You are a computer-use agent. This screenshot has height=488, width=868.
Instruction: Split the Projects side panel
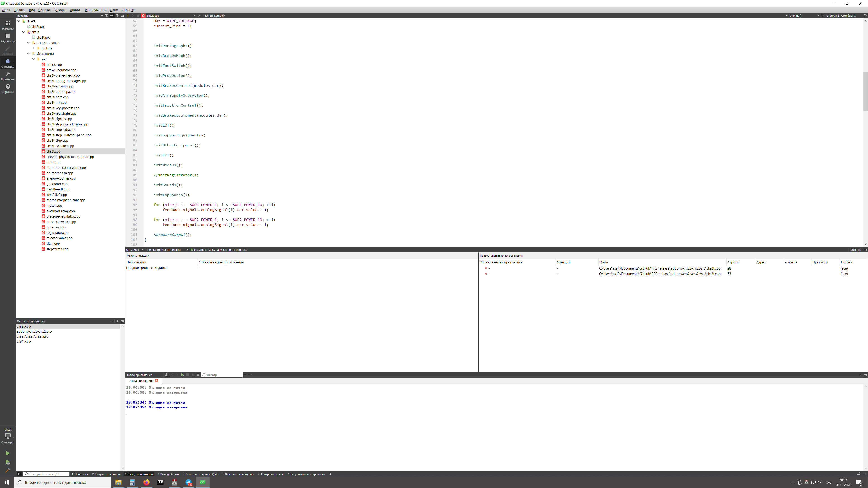pos(117,16)
